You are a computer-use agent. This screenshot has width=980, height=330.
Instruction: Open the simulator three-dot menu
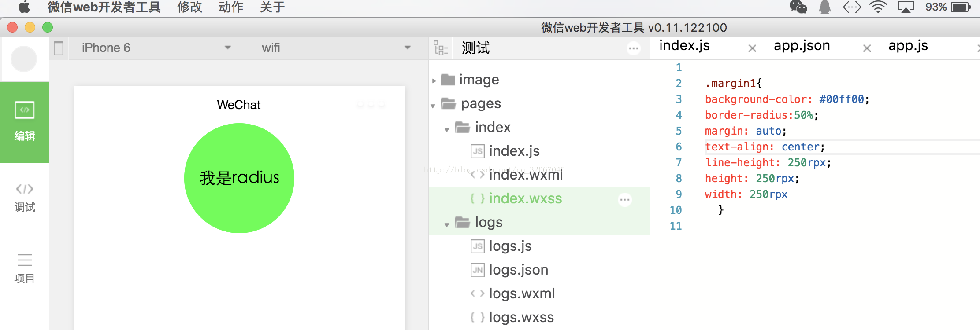pyautogui.click(x=371, y=105)
